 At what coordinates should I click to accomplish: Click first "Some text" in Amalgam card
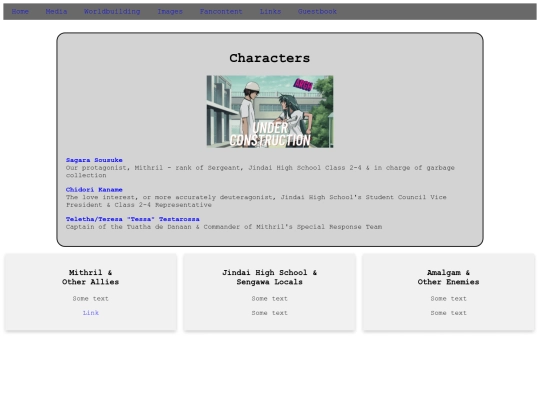[448, 299]
